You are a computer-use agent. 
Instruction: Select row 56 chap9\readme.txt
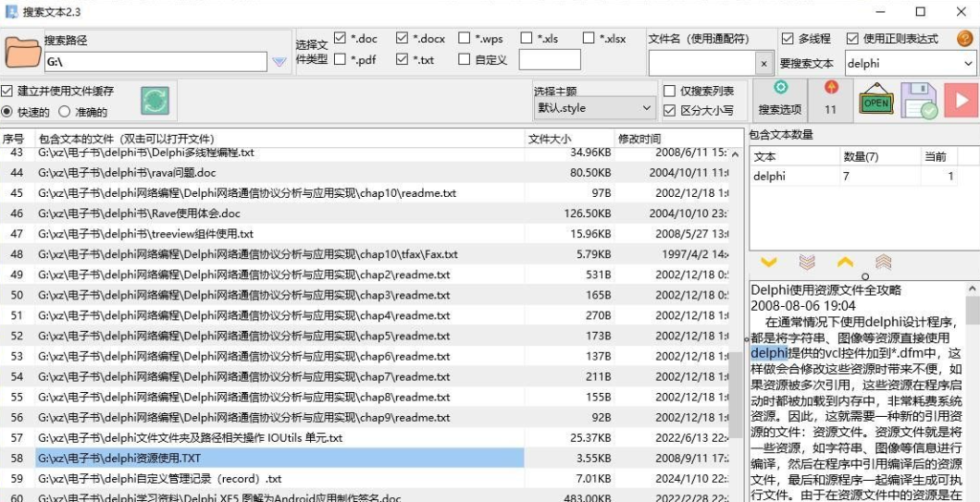click(x=365, y=417)
